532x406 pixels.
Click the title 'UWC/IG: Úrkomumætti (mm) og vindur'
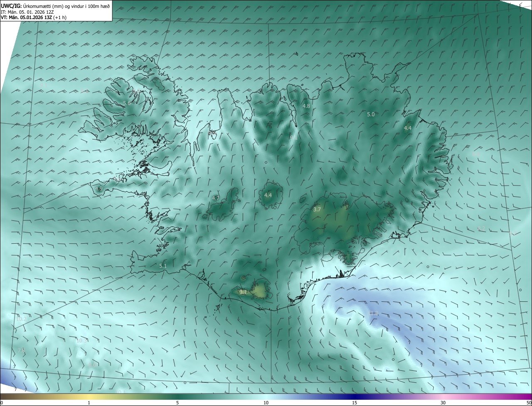tap(55, 5)
